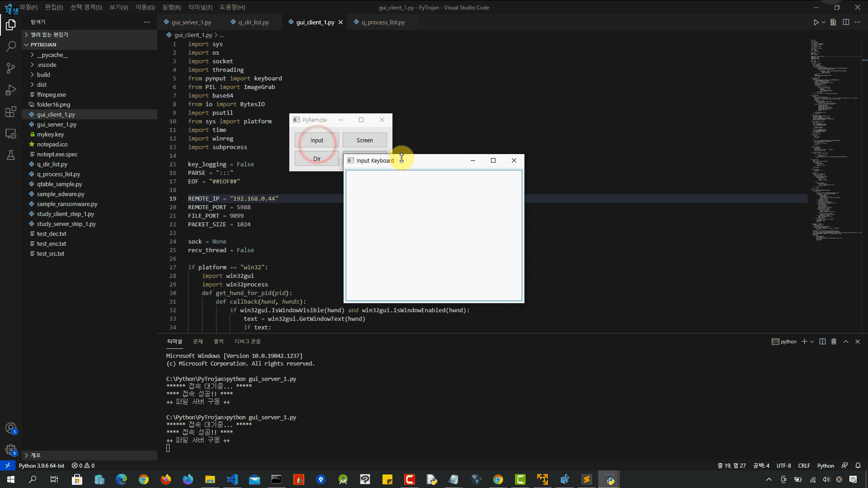Click inside the Input Keyboard text area
Screen dimensions: 868x488
pos(434,235)
